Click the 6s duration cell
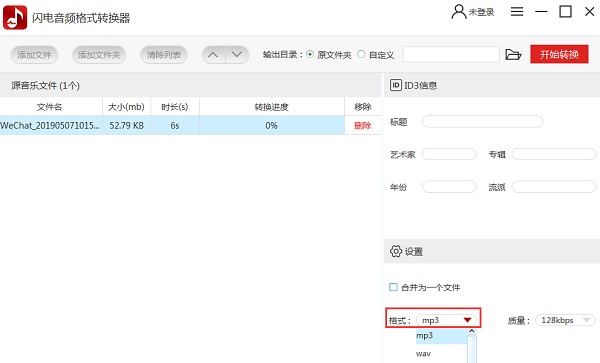The width and height of the screenshot is (600, 363). click(x=175, y=125)
